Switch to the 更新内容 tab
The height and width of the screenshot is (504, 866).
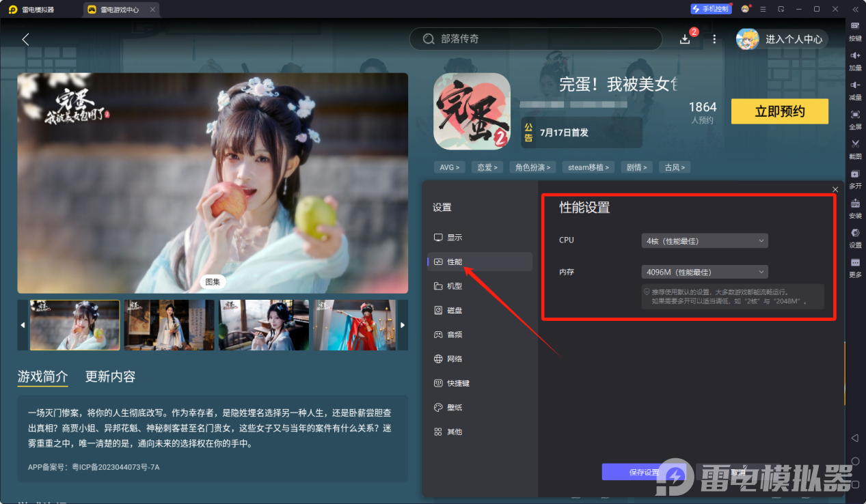tap(109, 376)
